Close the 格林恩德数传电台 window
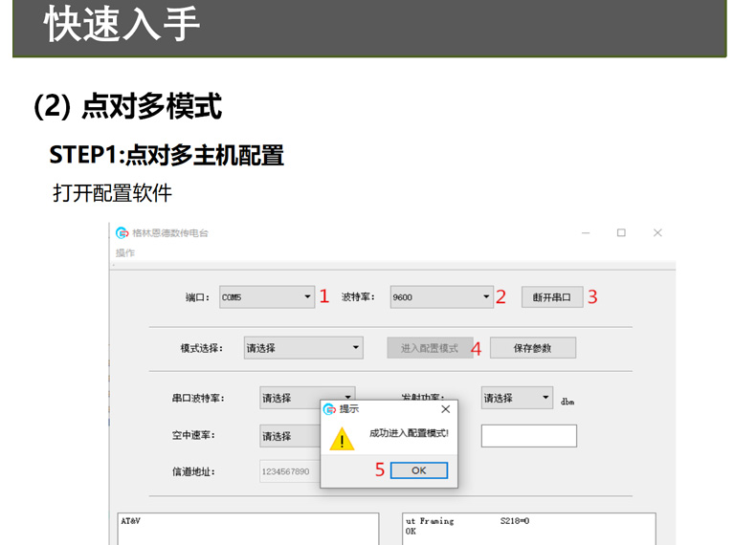Screen dimensions: 756x545 pyautogui.click(x=657, y=232)
